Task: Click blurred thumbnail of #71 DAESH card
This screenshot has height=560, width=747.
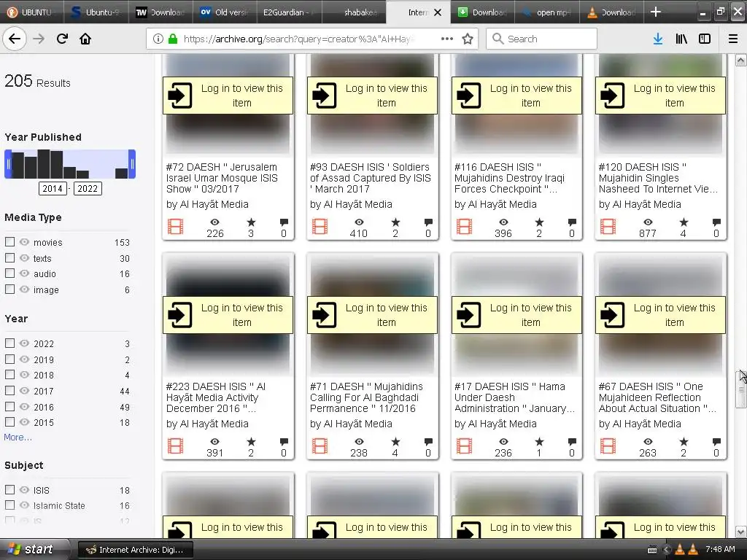Action: click(x=372, y=315)
